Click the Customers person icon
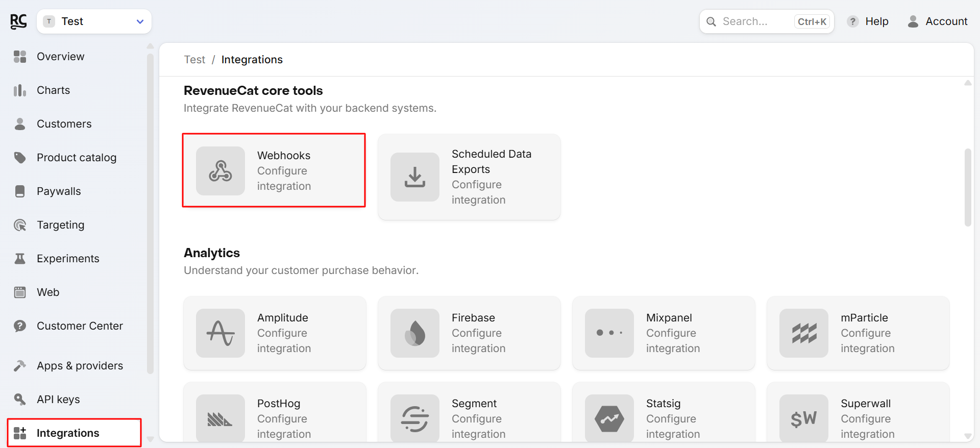 [20, 124]
